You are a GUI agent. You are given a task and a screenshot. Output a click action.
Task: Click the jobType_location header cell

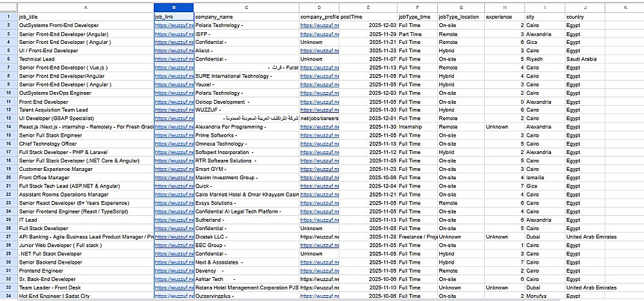[x=461, y=17]
